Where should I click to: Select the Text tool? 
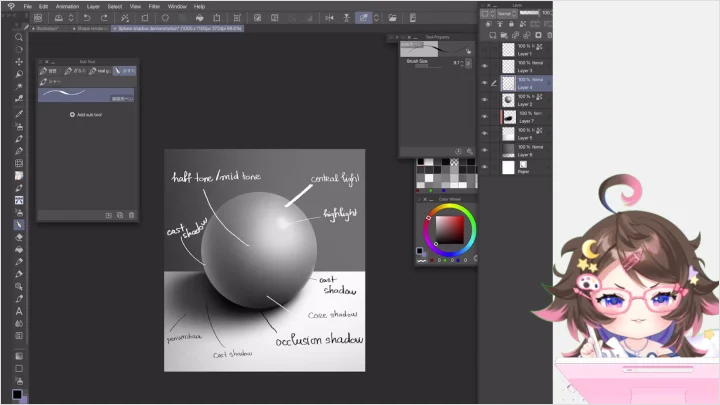click(19, 311)
